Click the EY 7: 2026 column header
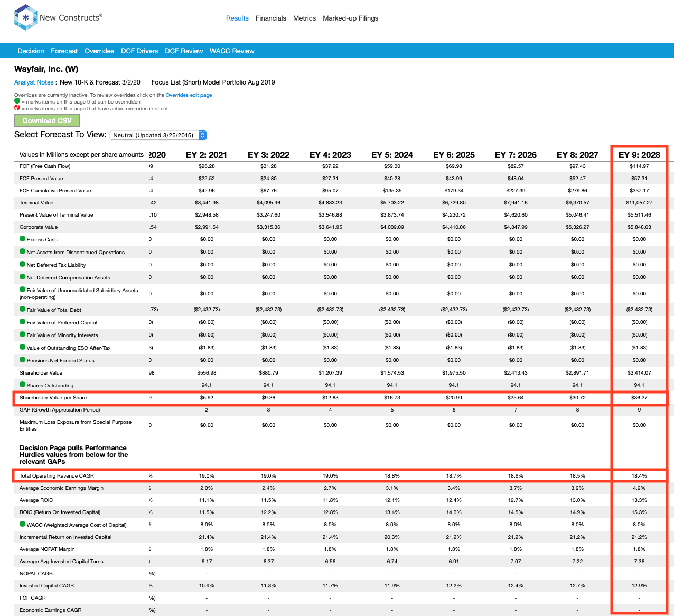This screenshot has width=674, height=616. [516, 155]
